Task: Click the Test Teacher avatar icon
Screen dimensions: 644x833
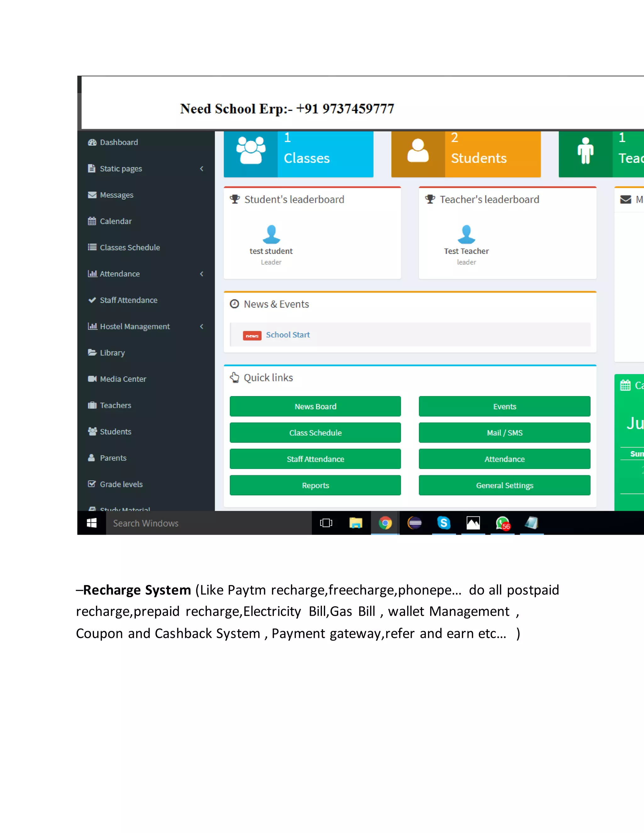Action: [466, 234]
